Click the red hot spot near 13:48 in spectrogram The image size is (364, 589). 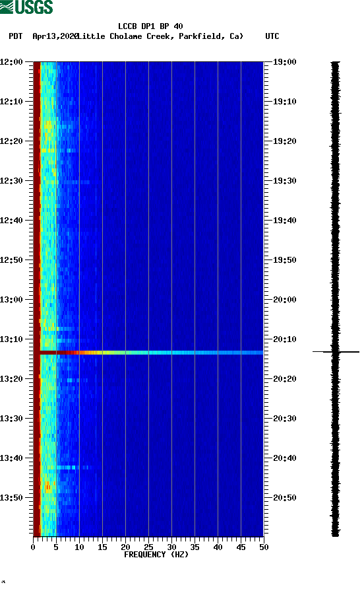pos(47,487)
